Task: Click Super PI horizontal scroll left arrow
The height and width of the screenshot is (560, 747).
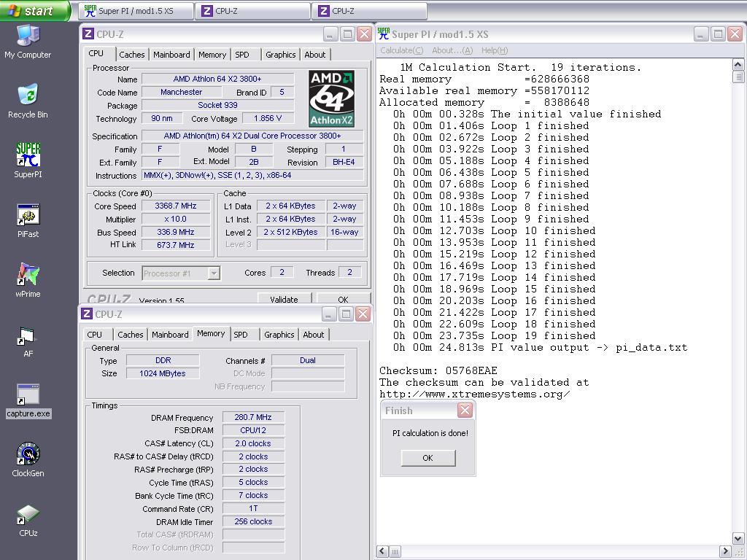Action: [x=382, y=551]
